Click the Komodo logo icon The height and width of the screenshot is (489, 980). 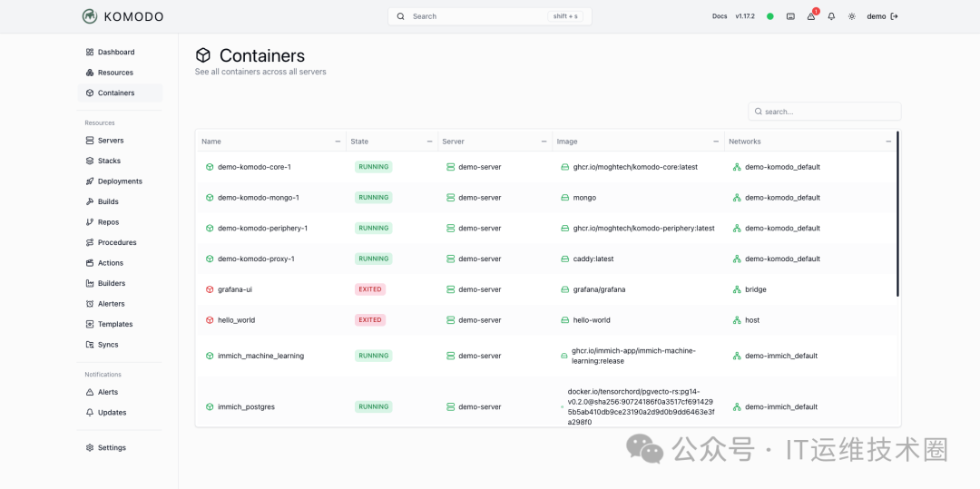click(x=90, y=16)
